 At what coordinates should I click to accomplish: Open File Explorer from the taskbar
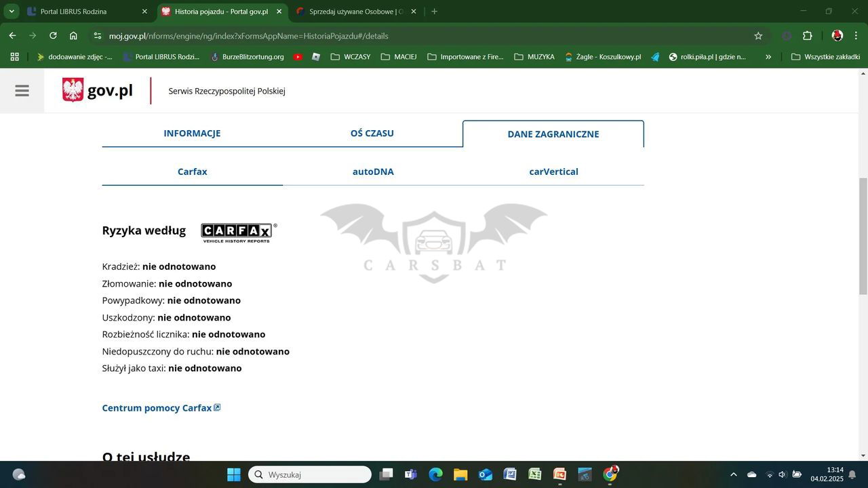click(460, 474)
